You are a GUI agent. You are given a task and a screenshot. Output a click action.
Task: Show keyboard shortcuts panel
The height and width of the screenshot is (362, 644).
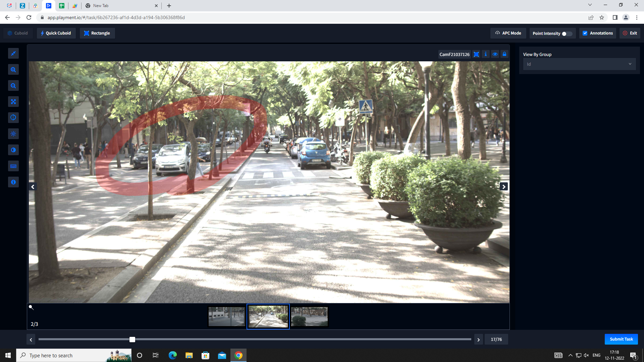13,166
